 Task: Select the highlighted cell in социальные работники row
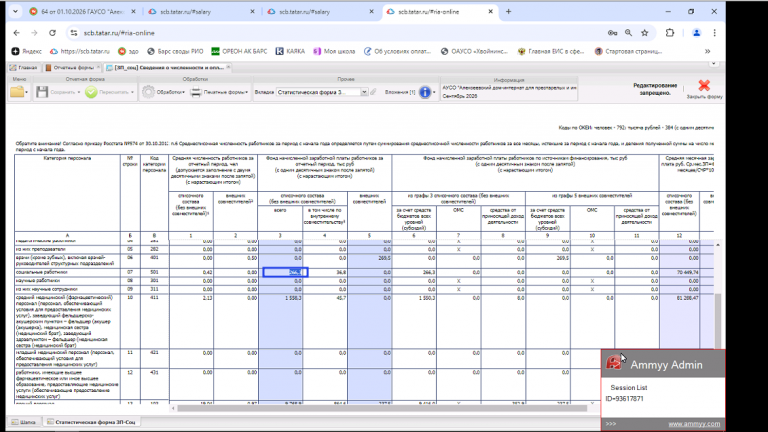pyautogui.click(x=286, y=272)
